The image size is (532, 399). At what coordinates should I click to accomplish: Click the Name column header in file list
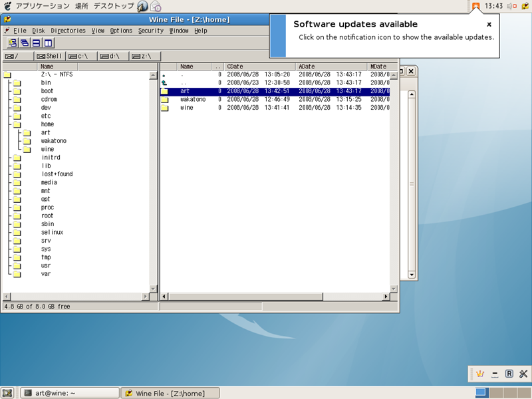[x=194, y=66]
